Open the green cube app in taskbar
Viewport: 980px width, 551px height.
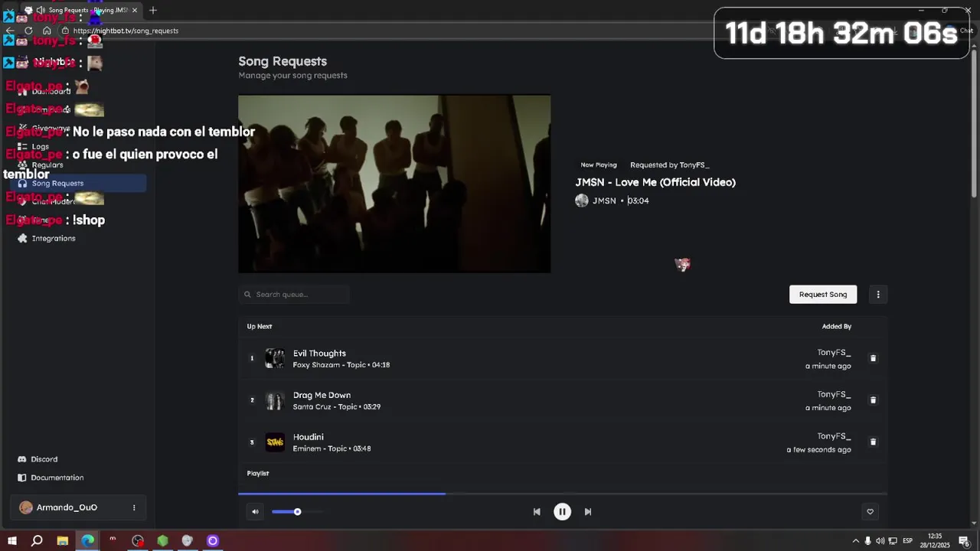(162, 541)
